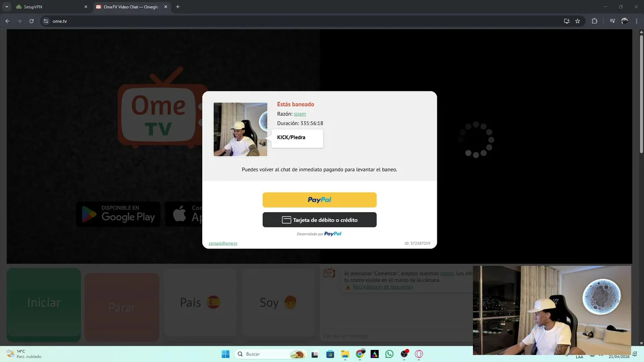Open the Chrome extensions menu
This screenshot has height=362, width=644.
click(x=594, y=21)
